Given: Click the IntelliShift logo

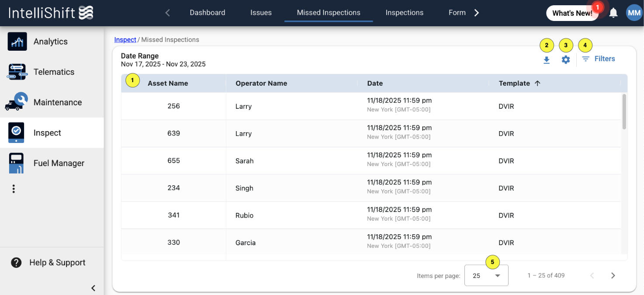Looking at the screenshot, I should coord(51,13).
